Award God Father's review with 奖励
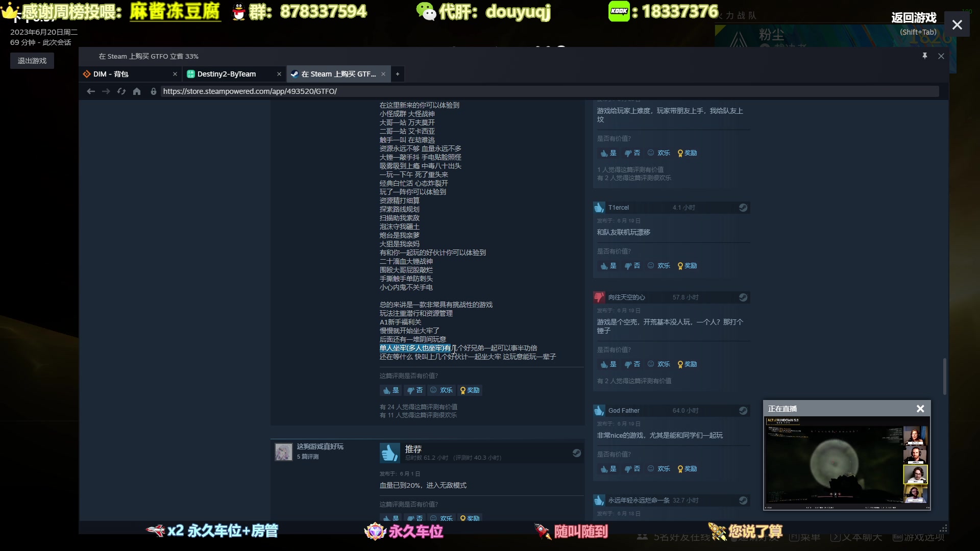980x551 pixels. [687, 469]
